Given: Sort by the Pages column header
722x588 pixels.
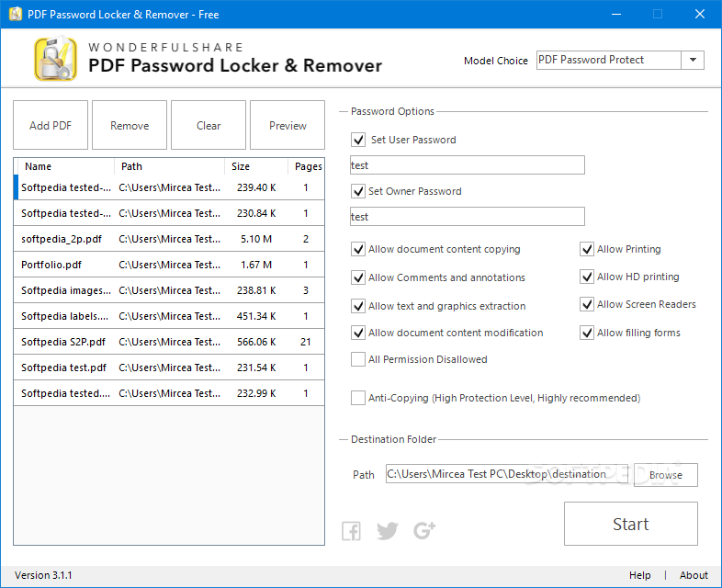Looking at the screenshot, I should (307, 166).
